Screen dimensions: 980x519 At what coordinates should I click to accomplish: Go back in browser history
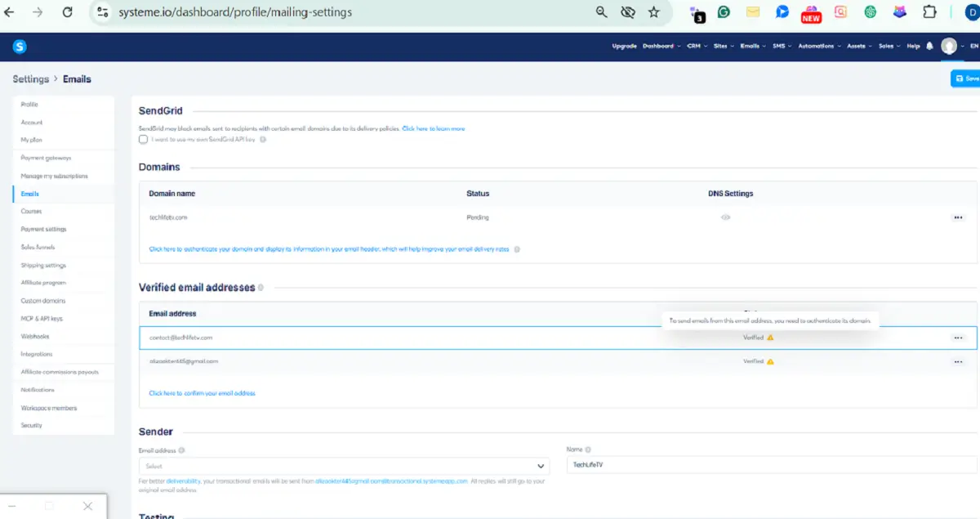click(x=10, y=12)
